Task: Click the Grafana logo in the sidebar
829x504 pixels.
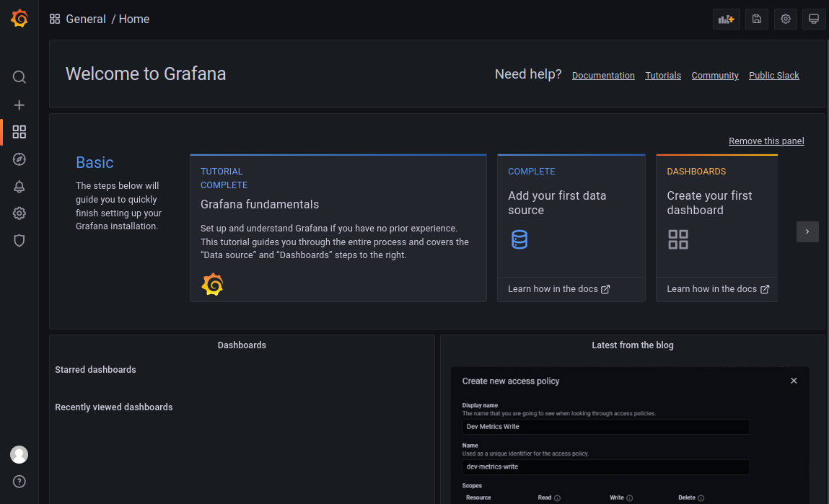Action: click(19, 19)
